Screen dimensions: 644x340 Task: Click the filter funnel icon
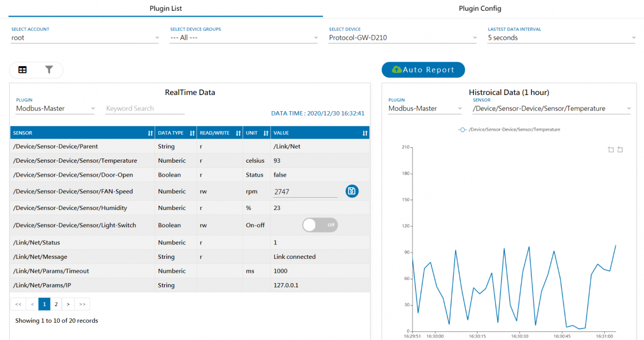pyautogui.click(x=49, y=70)
